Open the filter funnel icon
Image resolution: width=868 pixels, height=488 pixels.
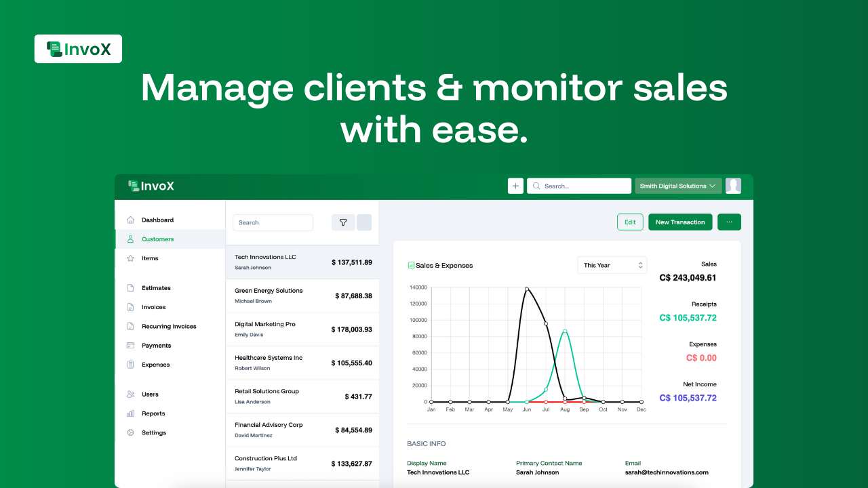343,222
